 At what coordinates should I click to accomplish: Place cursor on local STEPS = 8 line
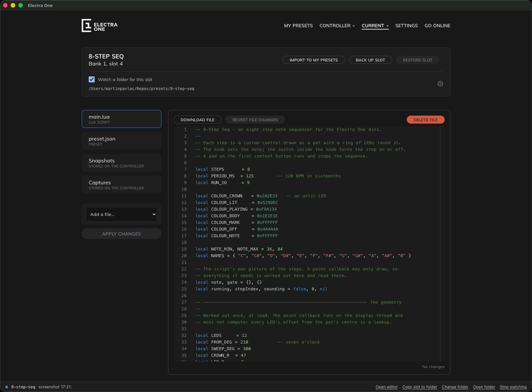tap(223, 169)
